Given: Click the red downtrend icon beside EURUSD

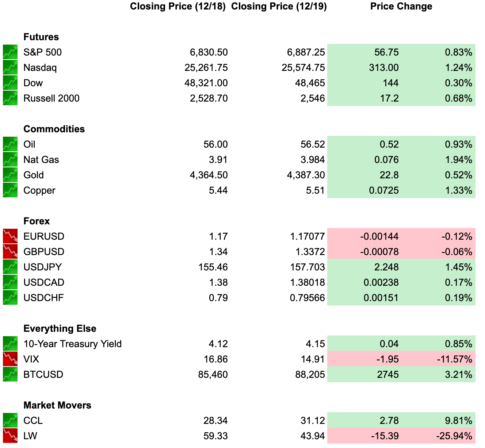Looking at the screenshot, I should pyautogui.click(x=10, y=236).
